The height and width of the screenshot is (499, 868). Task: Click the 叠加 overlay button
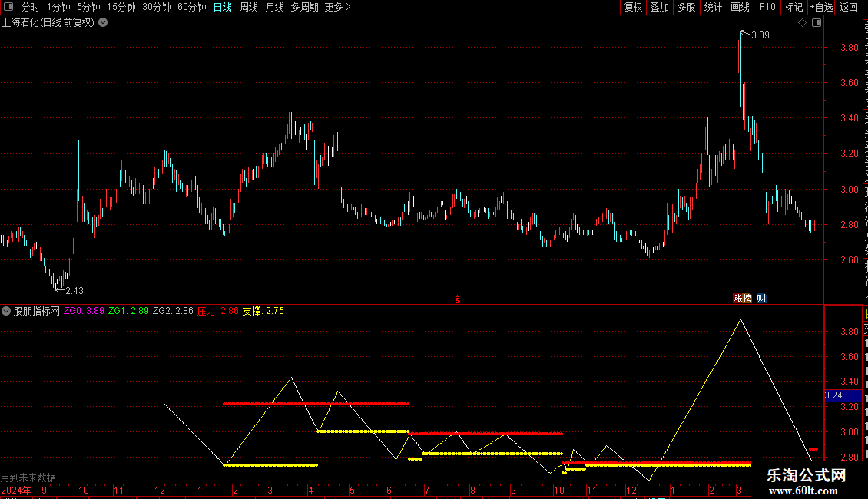pyautogui.click(x=659, y=7)
